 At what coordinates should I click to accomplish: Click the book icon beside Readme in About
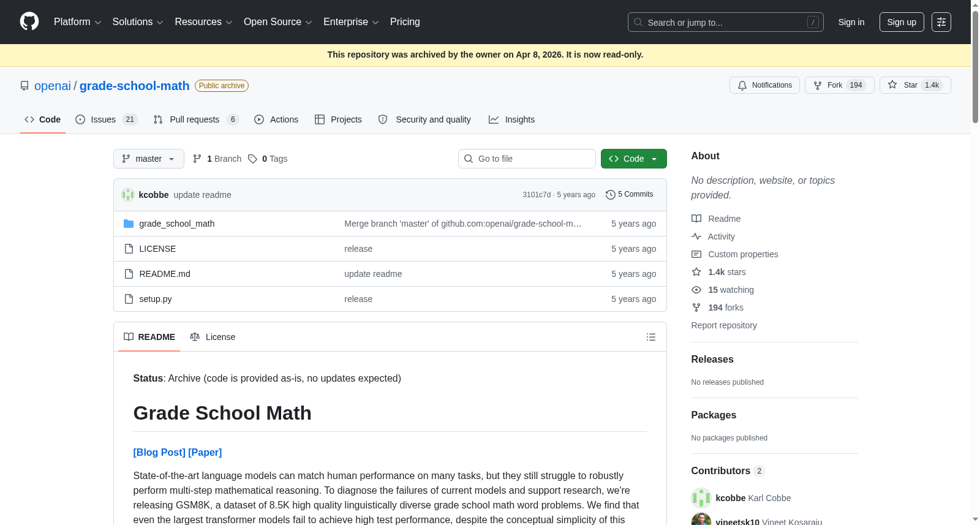[696, 219]
